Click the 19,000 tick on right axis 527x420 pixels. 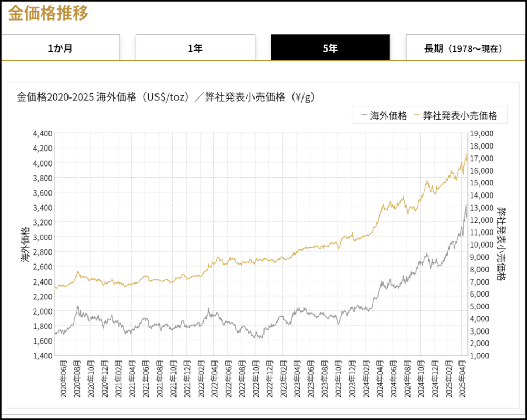coord(481,133)
